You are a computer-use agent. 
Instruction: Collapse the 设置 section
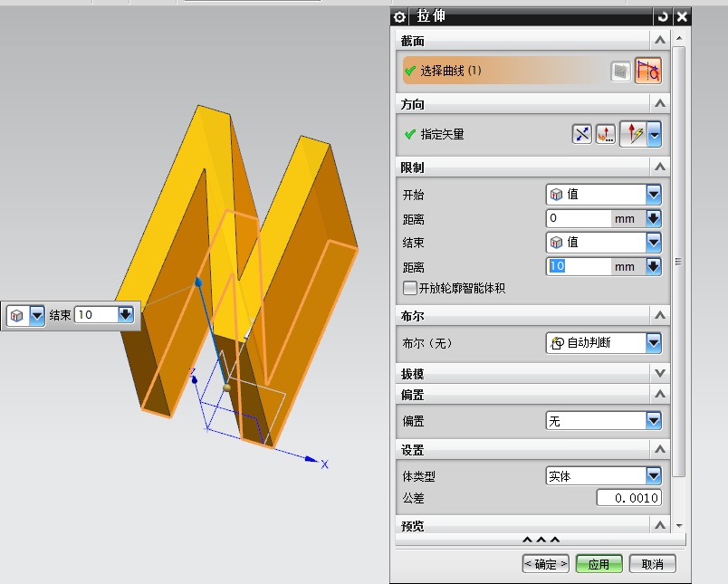click(x=660, y=449)
